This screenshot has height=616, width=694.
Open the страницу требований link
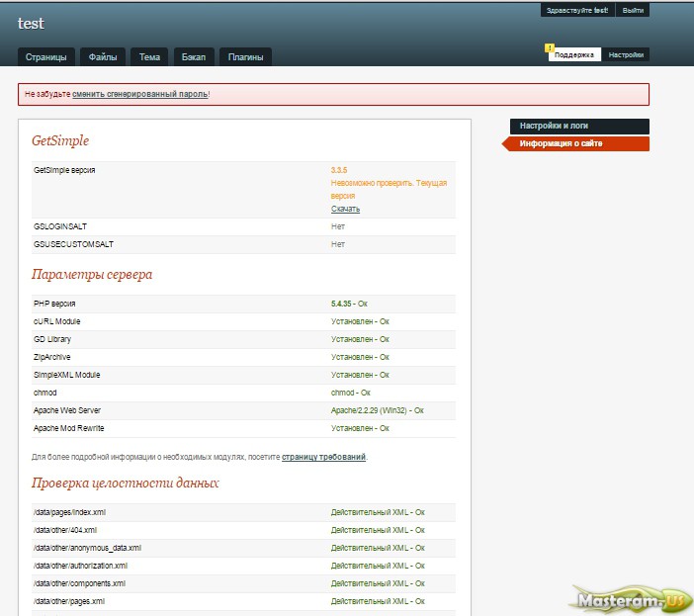[323, 457]
